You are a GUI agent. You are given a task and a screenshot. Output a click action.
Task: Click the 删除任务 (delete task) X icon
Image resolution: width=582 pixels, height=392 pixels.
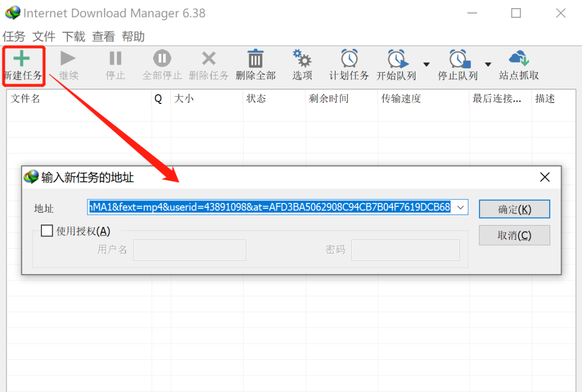pos(209,58)
